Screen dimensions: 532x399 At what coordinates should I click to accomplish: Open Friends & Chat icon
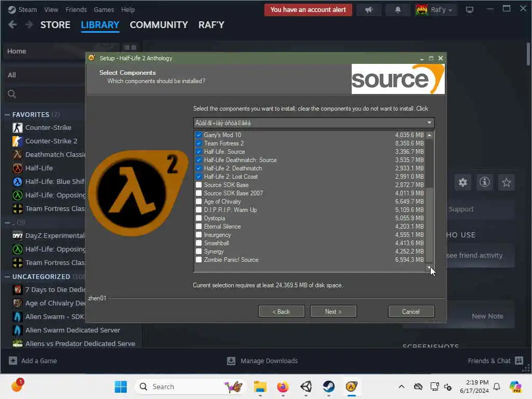click(x=519, y=361)
